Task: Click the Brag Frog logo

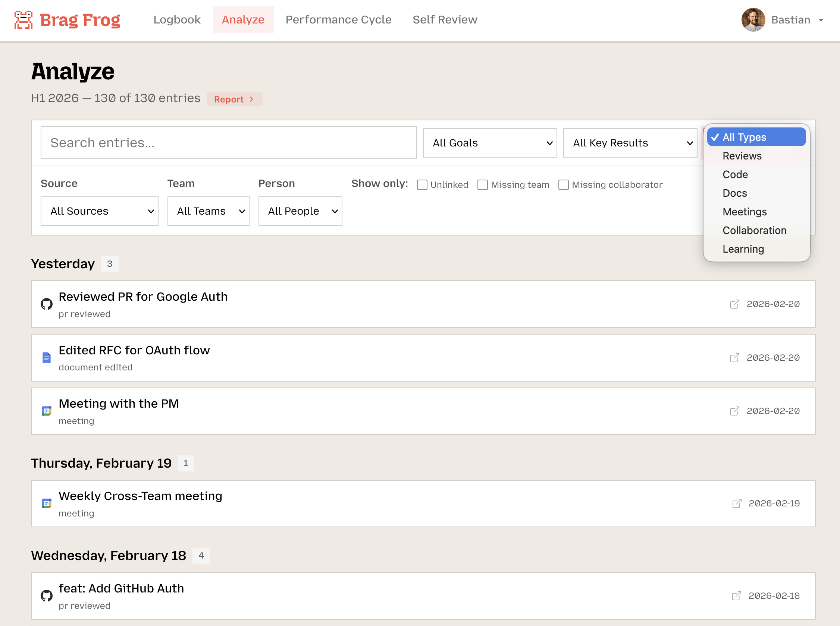Action: 67,20
